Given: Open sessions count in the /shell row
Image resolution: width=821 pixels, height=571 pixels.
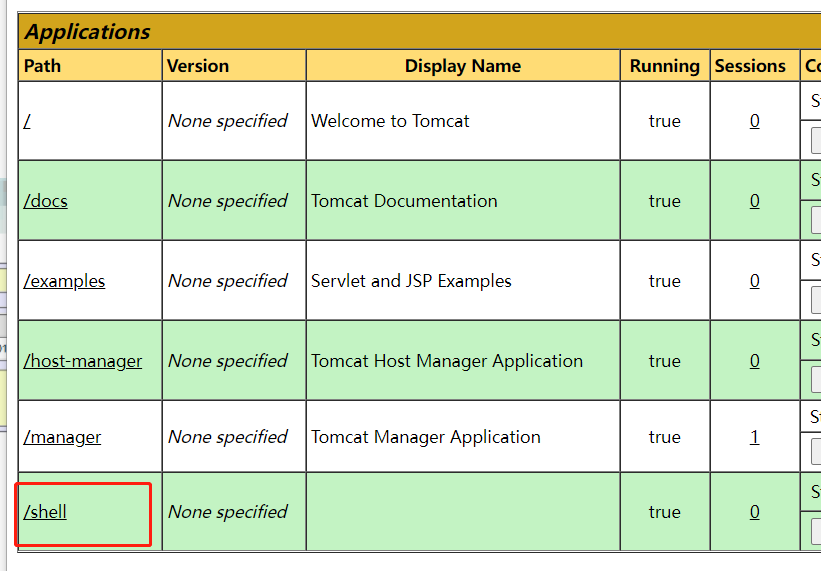Looking at the screenshot, I should click(x=755, y=512).
